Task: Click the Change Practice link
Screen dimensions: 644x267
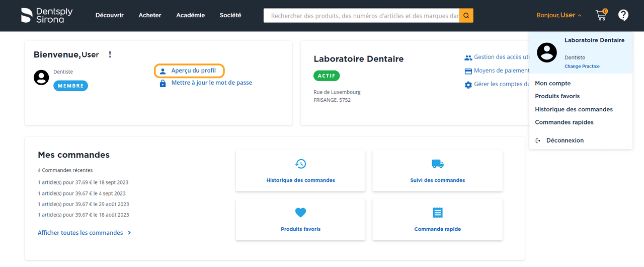Action: tap(582, 66)
